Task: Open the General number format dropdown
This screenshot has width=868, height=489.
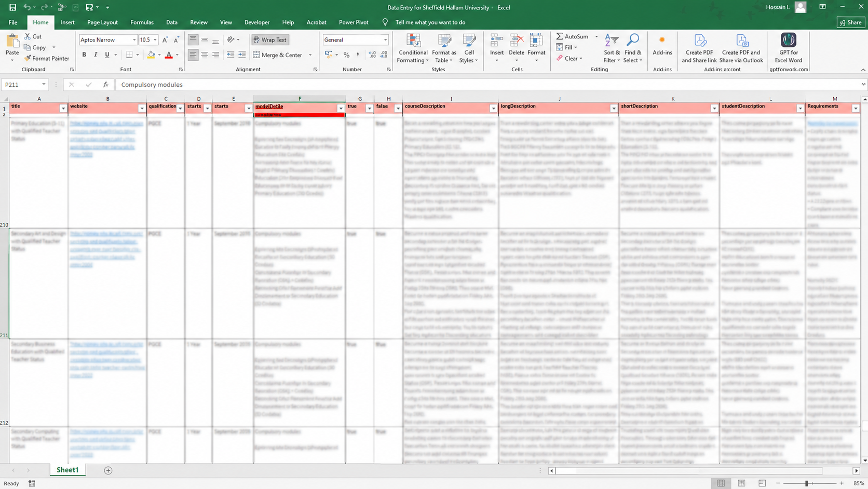Action: click(385, 40)
